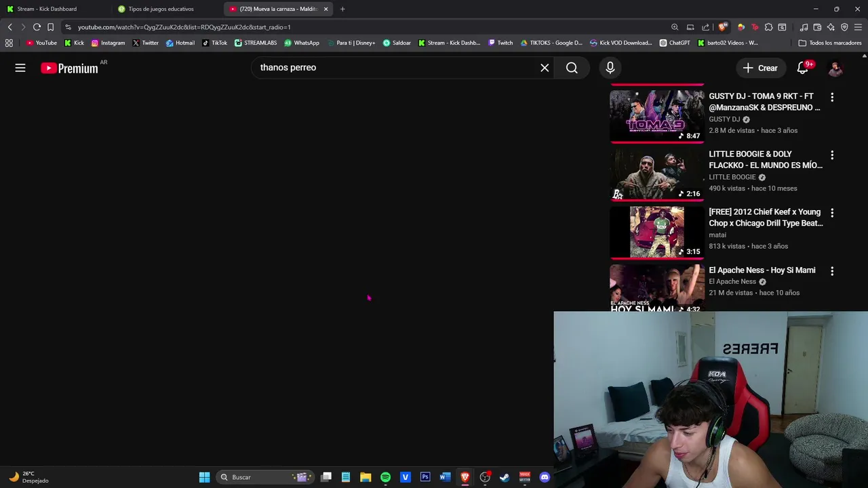Open a new browser tab
868x488 pixels.
(342, 9)
